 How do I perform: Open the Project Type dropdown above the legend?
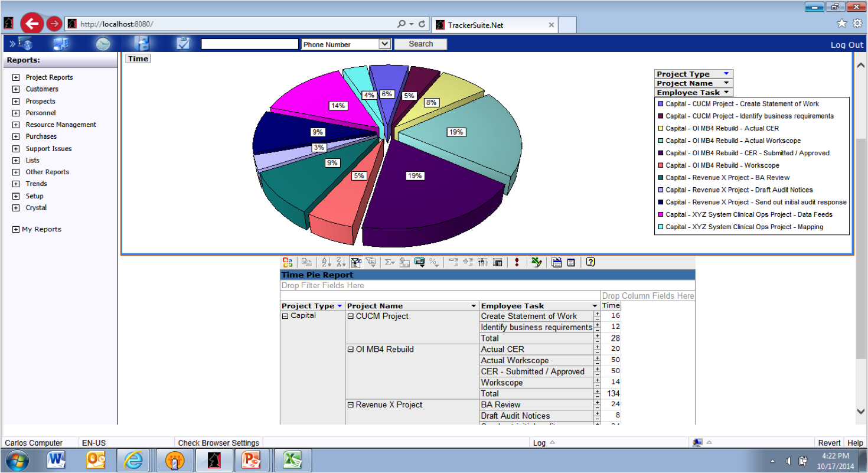click(x=727, y=73)
